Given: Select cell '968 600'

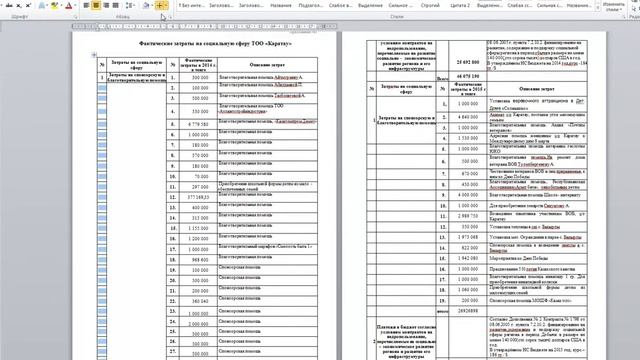Looking at the screenshot, I should [197, 260].
